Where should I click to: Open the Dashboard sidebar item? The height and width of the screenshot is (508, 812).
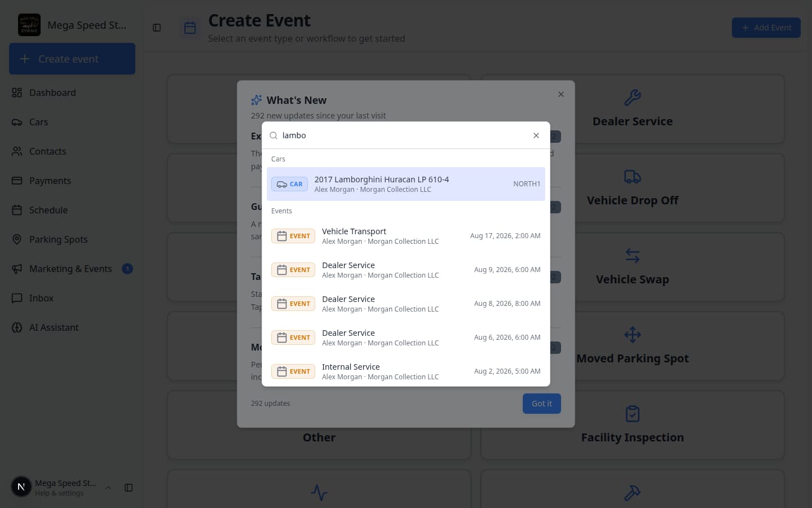click(x=72, y=93)
